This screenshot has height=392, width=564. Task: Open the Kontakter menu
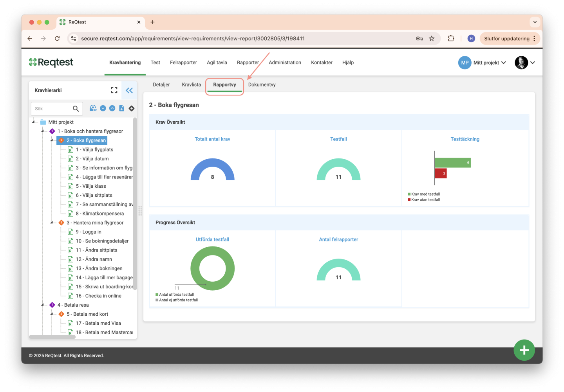click(x=322, y=63)
